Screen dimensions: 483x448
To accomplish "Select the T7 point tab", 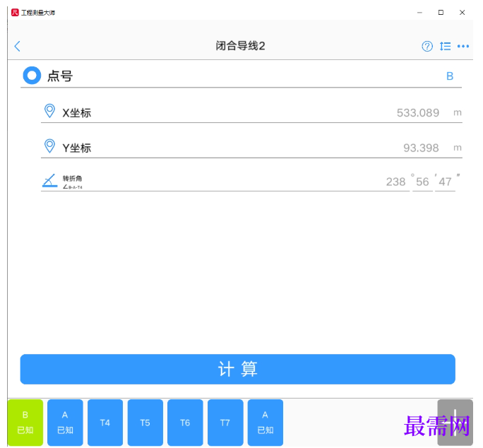I will click(225, 423).
